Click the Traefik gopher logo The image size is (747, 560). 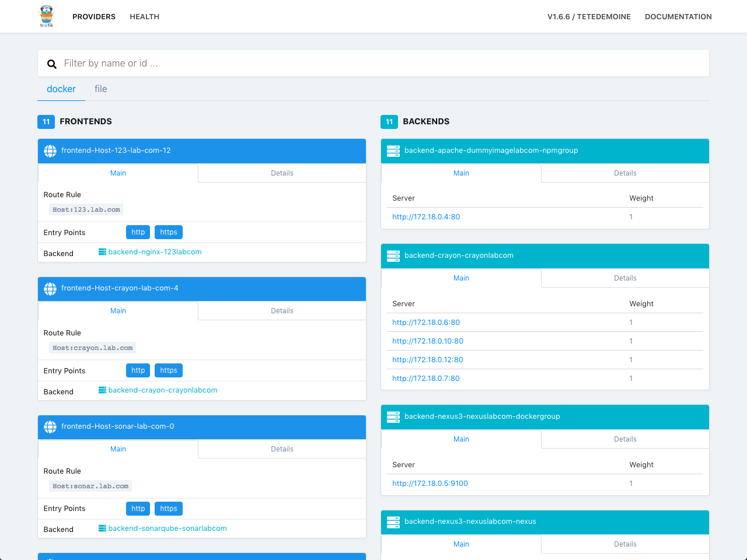(x=47, y=16)
